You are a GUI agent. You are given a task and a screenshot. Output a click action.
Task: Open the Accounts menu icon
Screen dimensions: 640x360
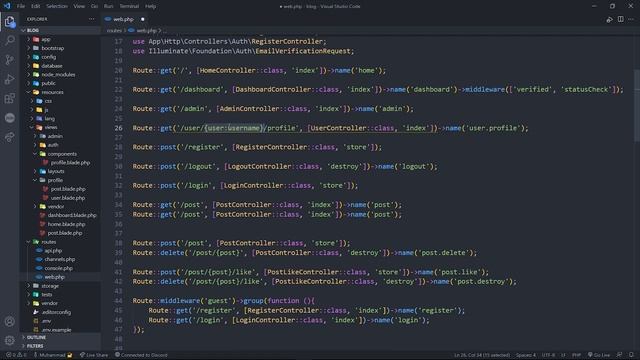9,321
